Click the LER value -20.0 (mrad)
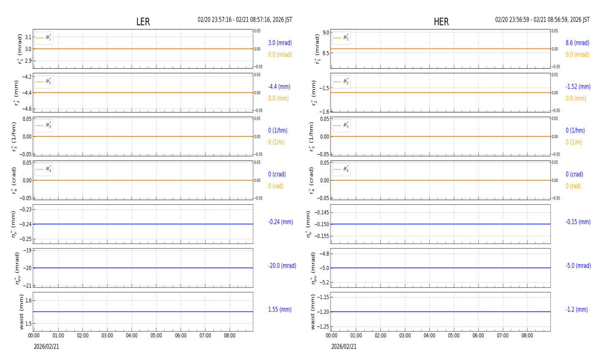 pyautogui.click(x=282, y=266)
